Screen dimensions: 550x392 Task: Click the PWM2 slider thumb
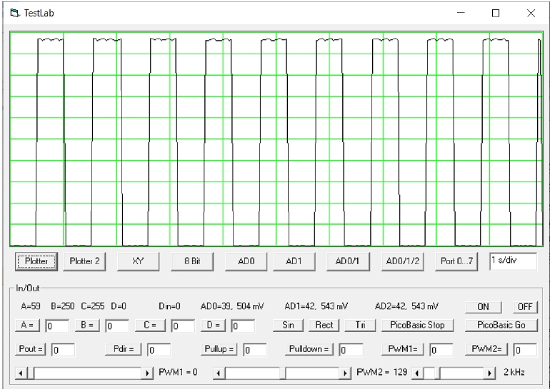point(283,373)
